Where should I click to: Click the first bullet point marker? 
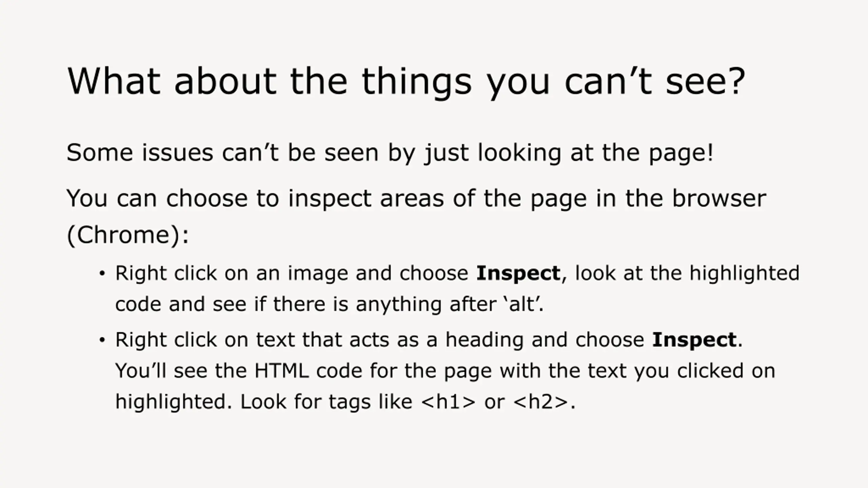(x=102, y=273)
